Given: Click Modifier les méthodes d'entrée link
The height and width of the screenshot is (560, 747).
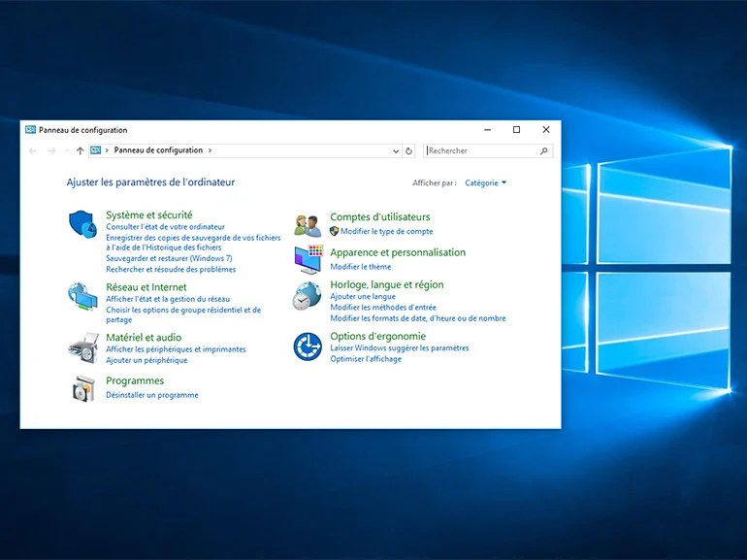Looking at the screenshot, I should coord(383,308).
